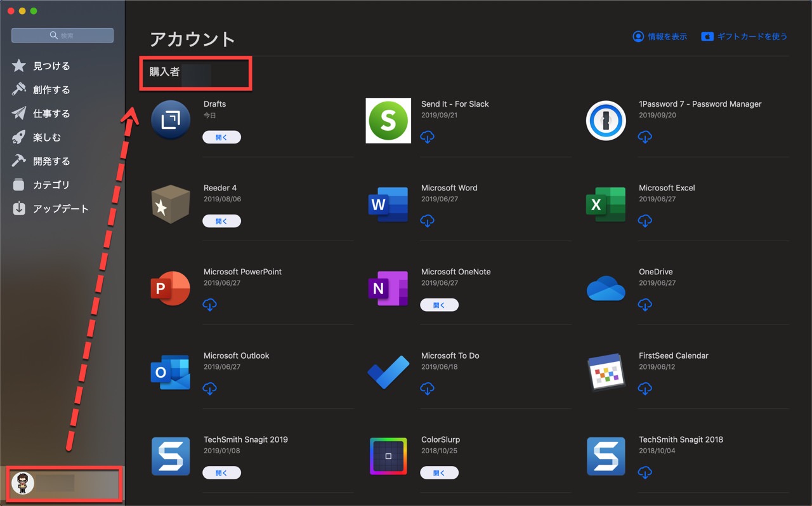The height and width of the screenshot is (506, 812).
Task: Download Microsoft Outlook via cloud icon
Action: point(210,388)
